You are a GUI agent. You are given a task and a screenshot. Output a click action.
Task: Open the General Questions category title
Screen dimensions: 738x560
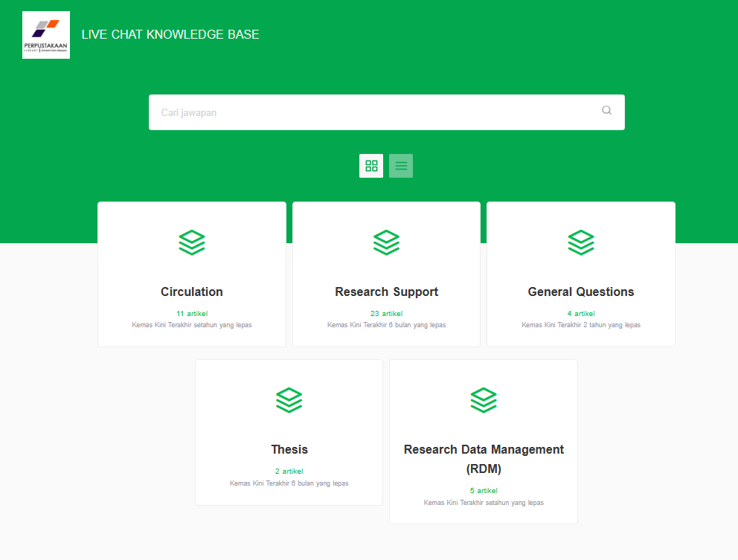pyautogui.click(x=581, y=292)
